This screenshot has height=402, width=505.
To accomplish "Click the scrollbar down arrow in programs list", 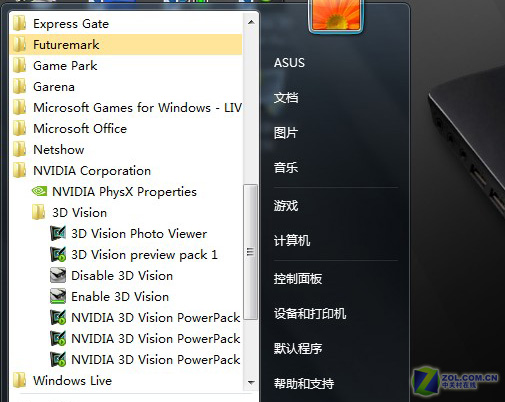I will [251, 383].
